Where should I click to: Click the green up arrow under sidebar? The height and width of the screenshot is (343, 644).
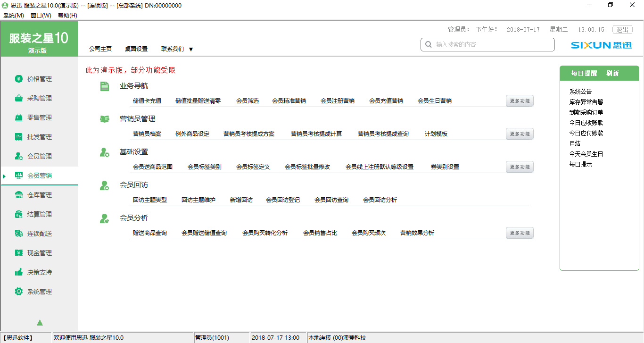point(40,323)
